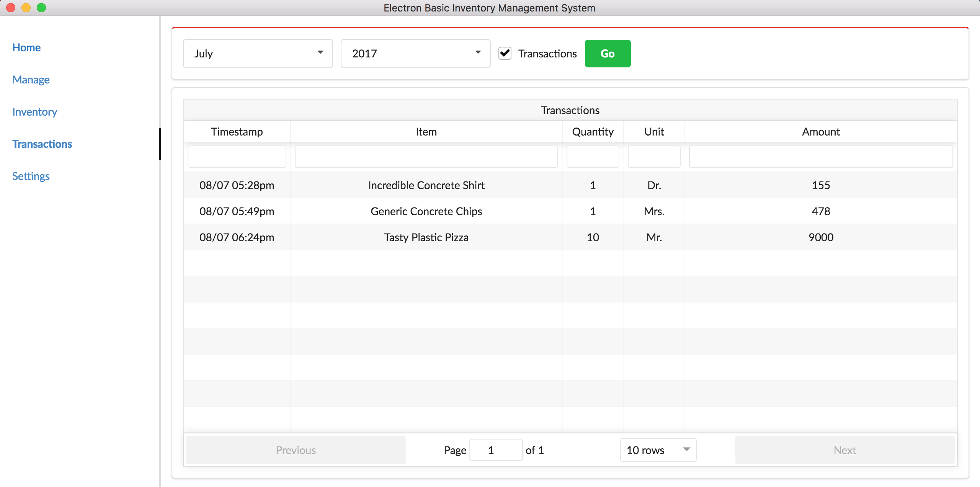Click the Dr. unit cell

[654, 185]
